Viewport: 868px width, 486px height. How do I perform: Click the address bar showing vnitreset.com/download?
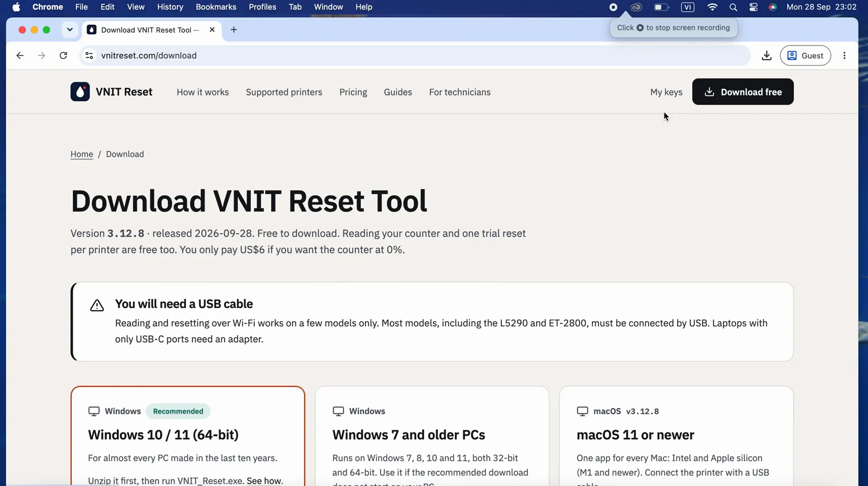415,55
